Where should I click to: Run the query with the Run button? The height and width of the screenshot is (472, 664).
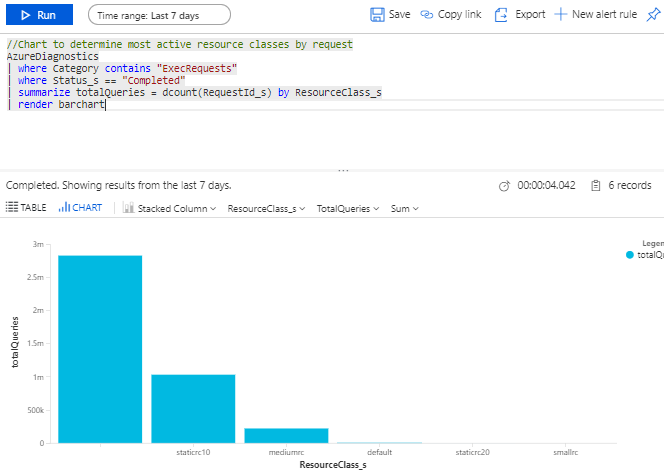point(37,15)
